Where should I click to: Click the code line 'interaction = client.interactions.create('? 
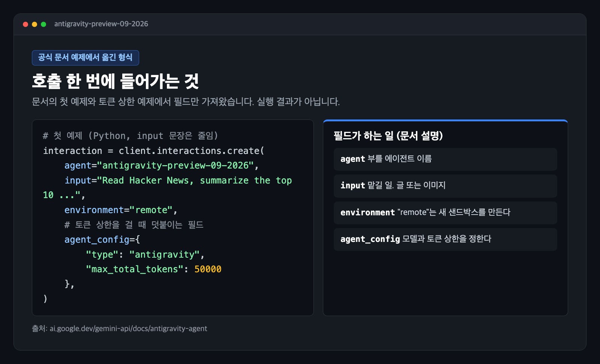[x=154, y=151]
